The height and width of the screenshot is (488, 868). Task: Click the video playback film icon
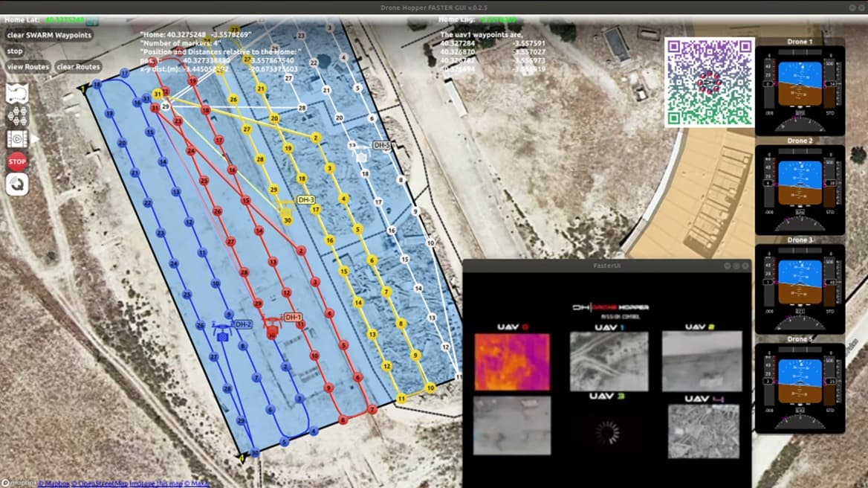pos(17,139)
